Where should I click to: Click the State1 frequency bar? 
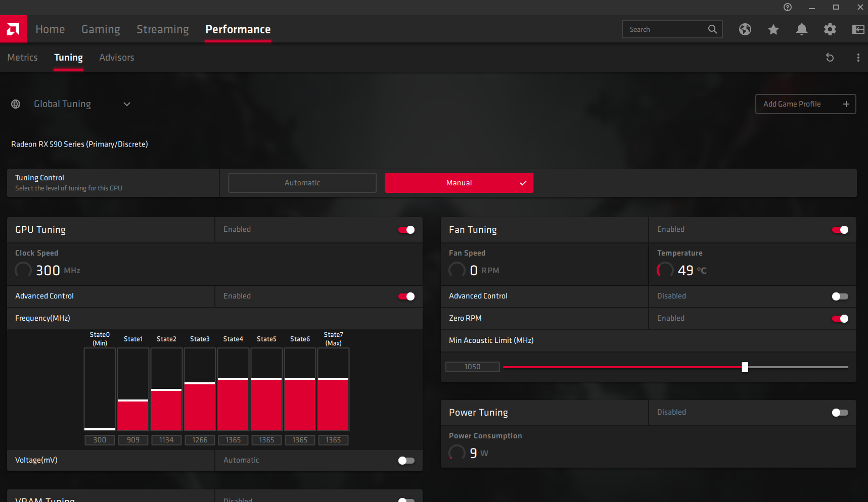[x=133, y=389]
